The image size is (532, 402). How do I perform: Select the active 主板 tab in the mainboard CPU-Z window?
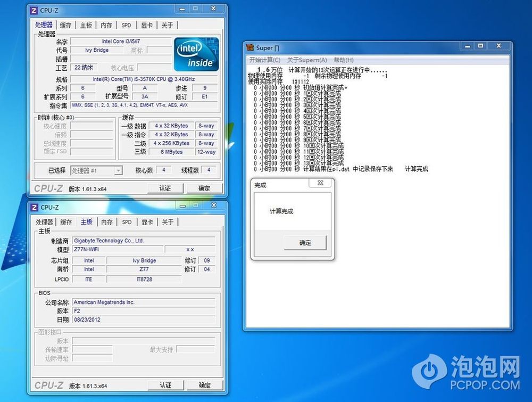point(87,221)
